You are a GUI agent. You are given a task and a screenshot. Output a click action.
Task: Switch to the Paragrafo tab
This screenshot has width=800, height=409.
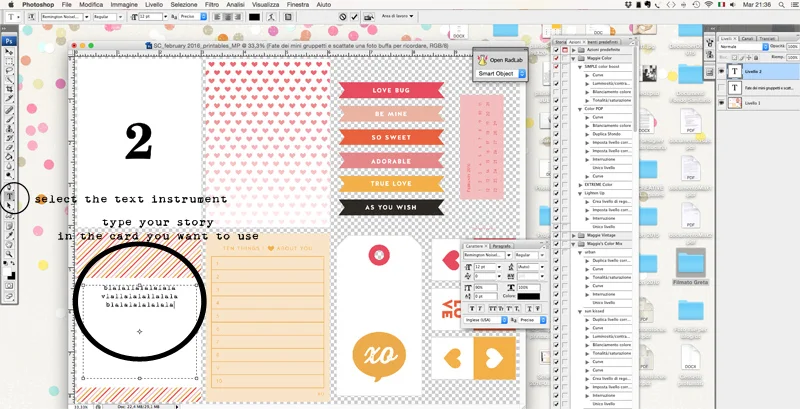click(502, 246)
